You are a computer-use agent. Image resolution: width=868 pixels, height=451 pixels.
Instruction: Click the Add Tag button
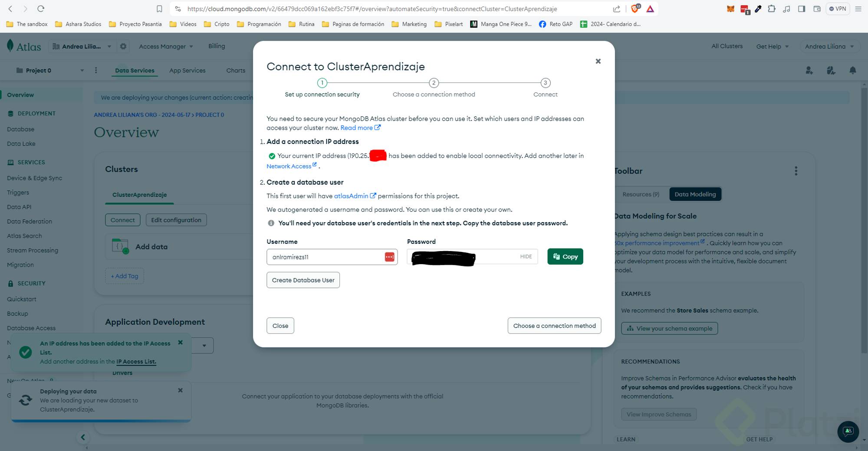click(x=125, y=276)
